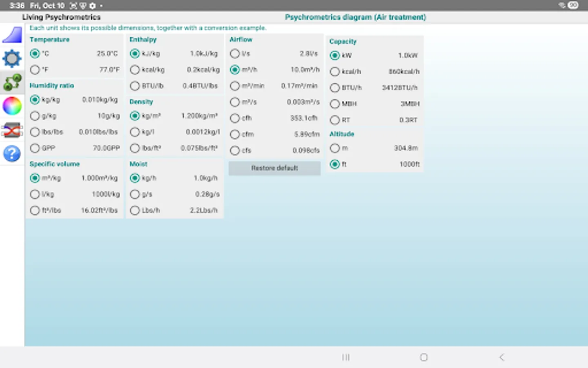Open the status bar settings gear icon
588x368 pixels.
click(x=92, y=6)
